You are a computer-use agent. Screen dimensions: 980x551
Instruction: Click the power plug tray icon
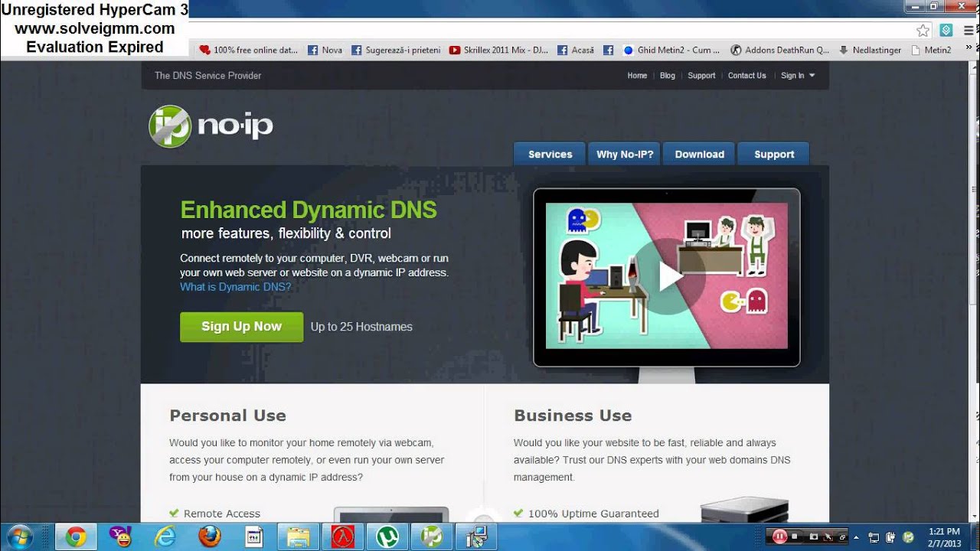[x=891, y=537]
